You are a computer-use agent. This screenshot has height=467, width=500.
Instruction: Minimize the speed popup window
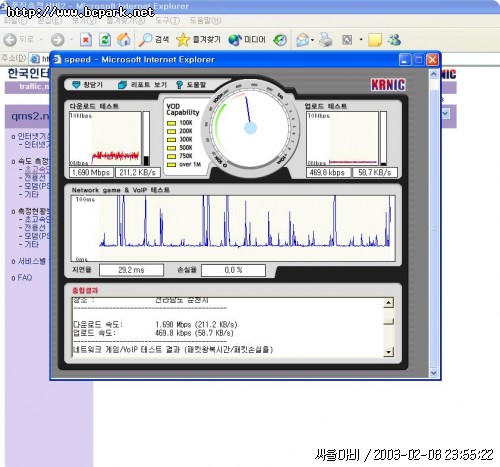(405, 60)
